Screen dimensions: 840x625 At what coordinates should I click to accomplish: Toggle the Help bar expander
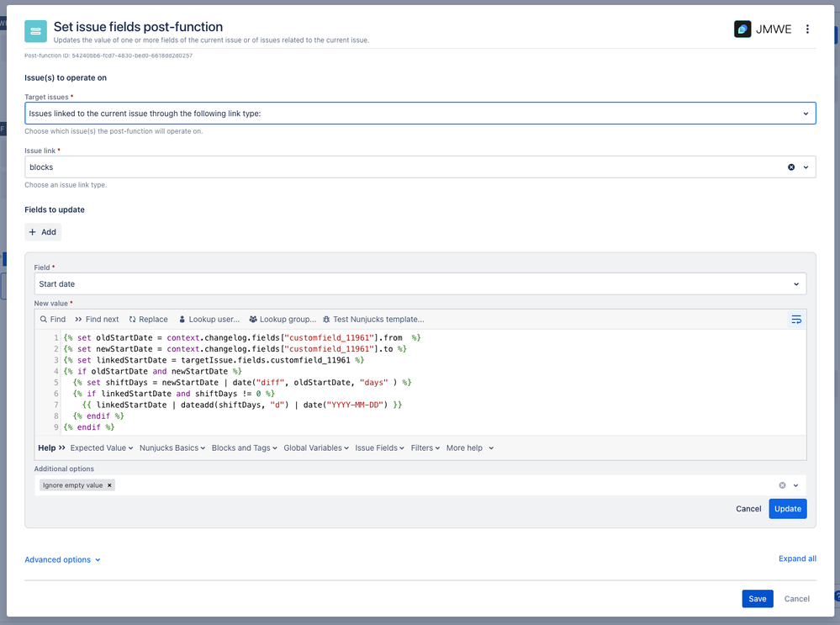[x=51, y=448]
